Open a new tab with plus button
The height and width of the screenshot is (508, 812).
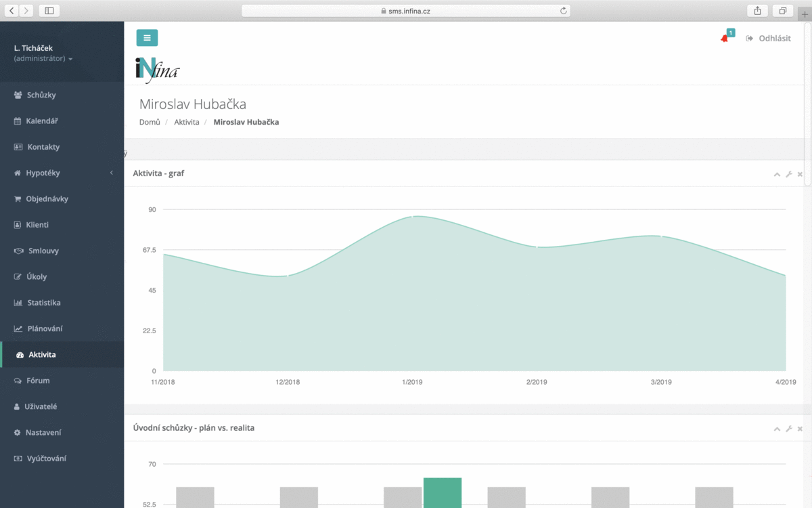point(805,14)
